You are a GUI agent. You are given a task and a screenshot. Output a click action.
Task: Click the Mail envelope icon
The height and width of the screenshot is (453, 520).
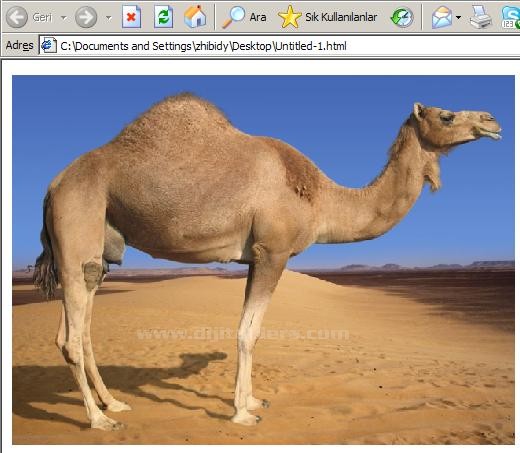pyautogui.click(x=442, y=17)
